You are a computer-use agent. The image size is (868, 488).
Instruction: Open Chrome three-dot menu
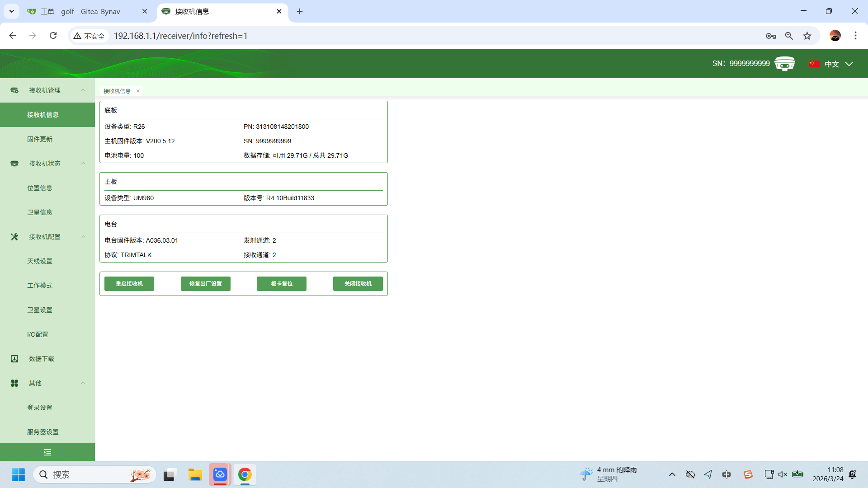pyautogui.click(x=855, y=36)
